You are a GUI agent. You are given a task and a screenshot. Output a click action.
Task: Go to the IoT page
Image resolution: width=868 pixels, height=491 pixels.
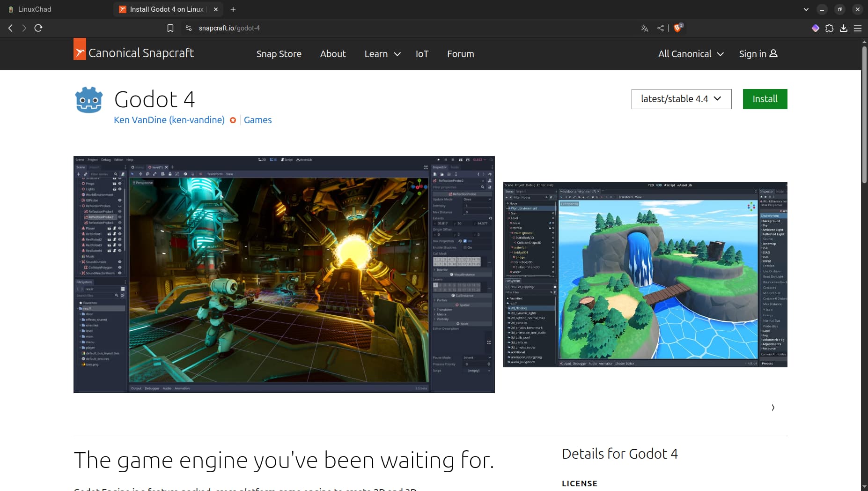(x=422, y=54)
